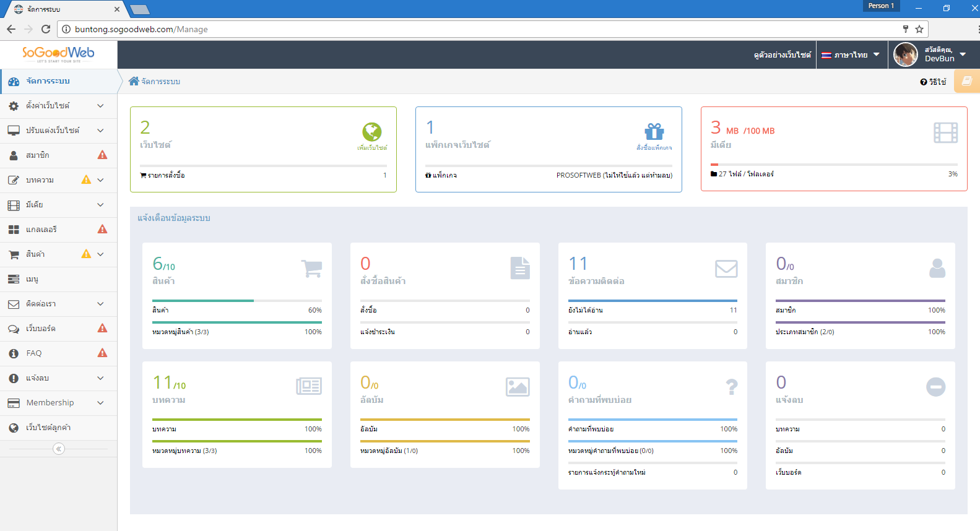Click the gear icon for ตั้งค่าเว็บไซต์
Image resolution: width=980 pixels, height=531 pixels.
tap(14, 106)
